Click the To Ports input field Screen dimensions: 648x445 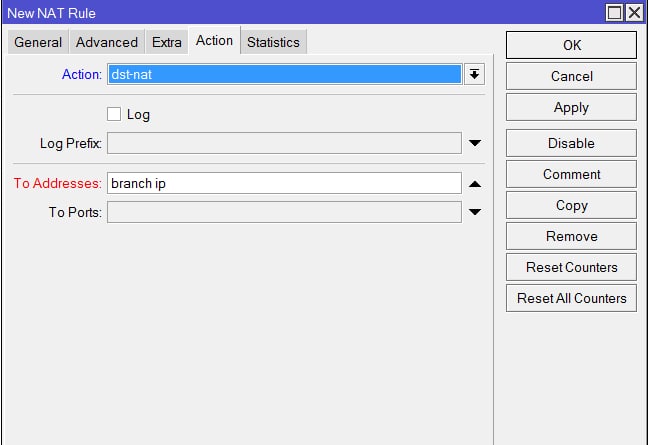[284, 212]
